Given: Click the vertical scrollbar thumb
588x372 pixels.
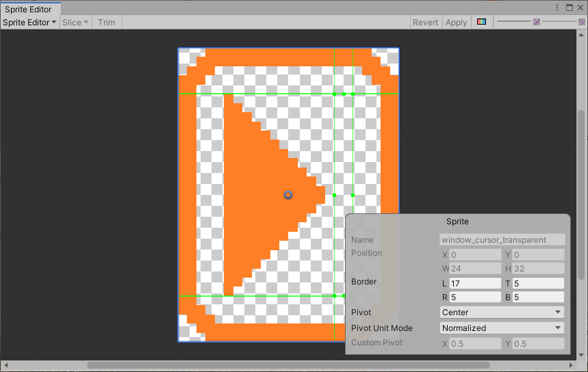Looking at the screenshot, I should click(581, 195).
